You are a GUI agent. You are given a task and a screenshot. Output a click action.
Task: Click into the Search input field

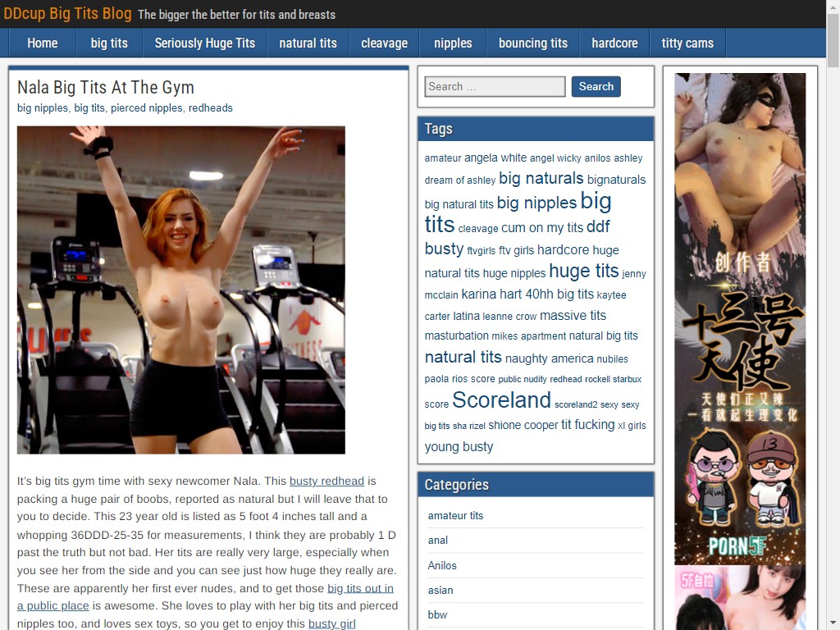pyautogui.click(x=495, y=87)
